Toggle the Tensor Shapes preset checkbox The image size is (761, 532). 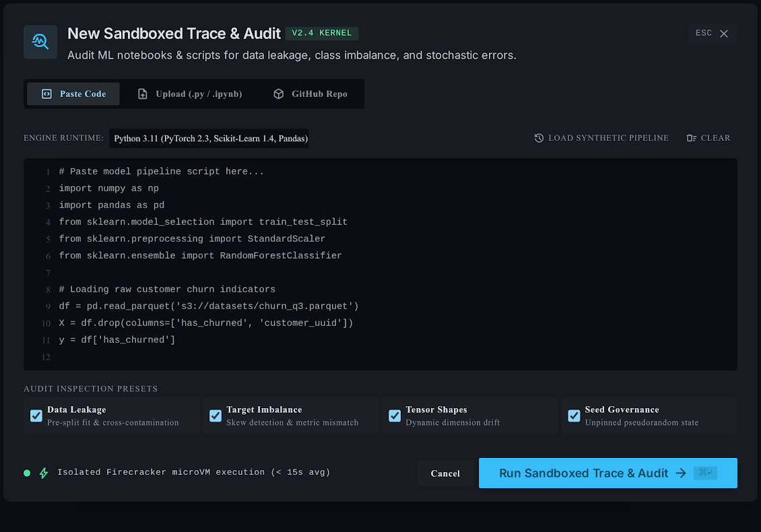point(395,415)
